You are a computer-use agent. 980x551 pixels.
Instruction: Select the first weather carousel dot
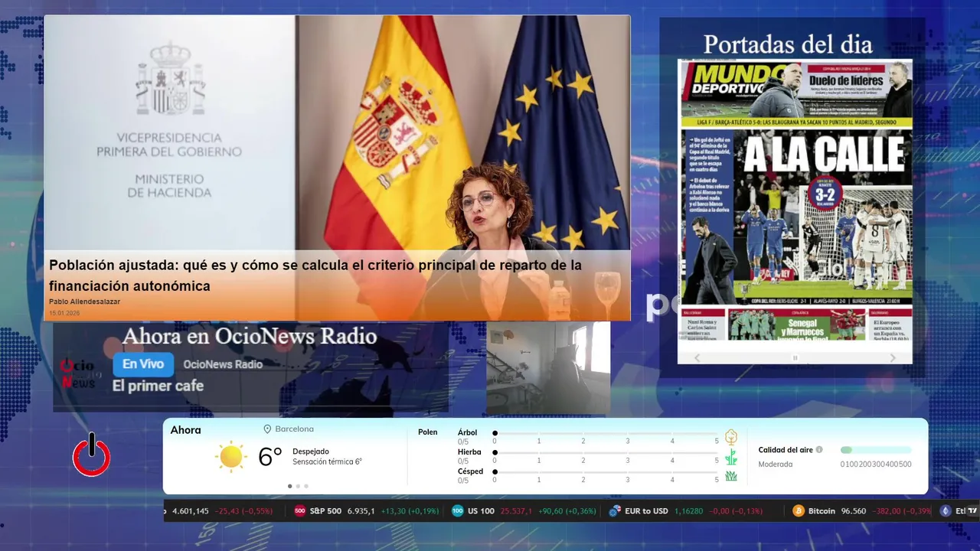[289, 486]
